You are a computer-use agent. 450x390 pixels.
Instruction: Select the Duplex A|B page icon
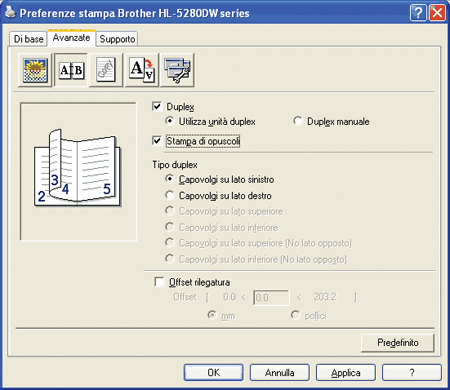71,70
